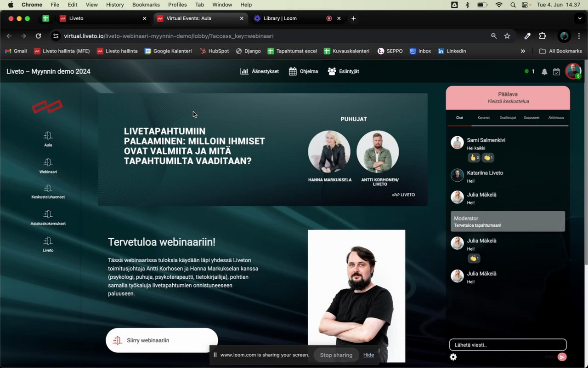588x368 pixels.
Task: Switch to the Kanavat tab
Action: (484, 118)
